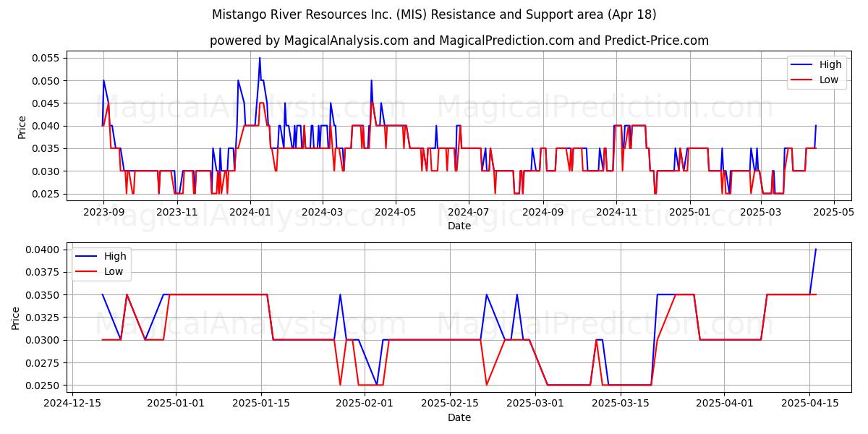Image resolution: width=868 pixels, height=434 pixels.
Task: Click the 0.0250 tick on bottom chart y-axis
Action: pyautogui.click(x=44, y=386)
